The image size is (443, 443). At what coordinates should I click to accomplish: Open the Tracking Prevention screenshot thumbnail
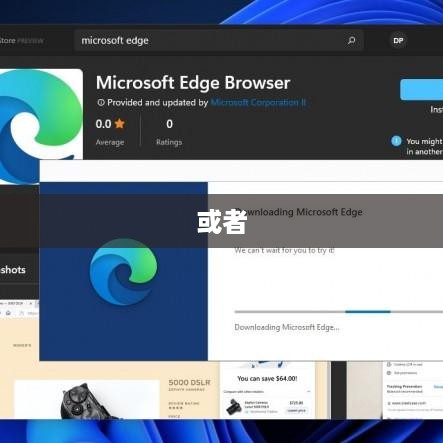tap(413, 390)
